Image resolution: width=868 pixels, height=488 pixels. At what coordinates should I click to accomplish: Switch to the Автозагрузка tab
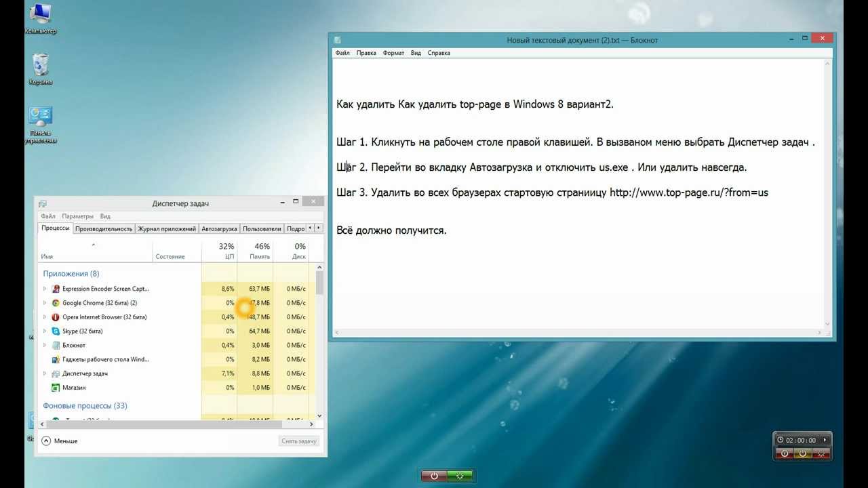tap(220, 228)
